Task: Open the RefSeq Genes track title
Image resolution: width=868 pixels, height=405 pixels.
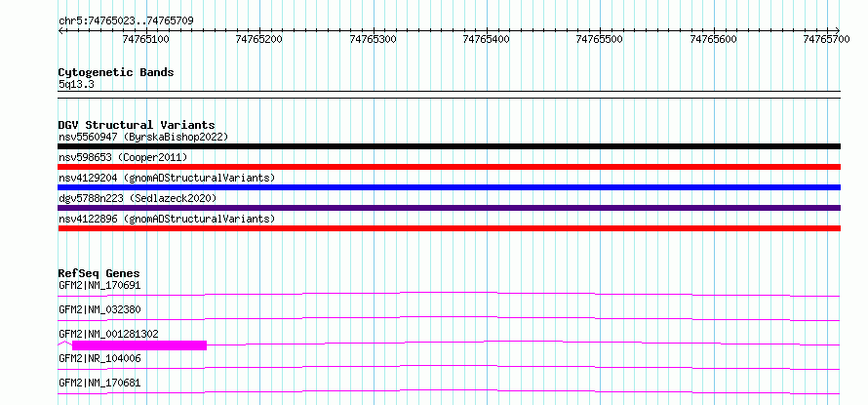Action: 99,273
